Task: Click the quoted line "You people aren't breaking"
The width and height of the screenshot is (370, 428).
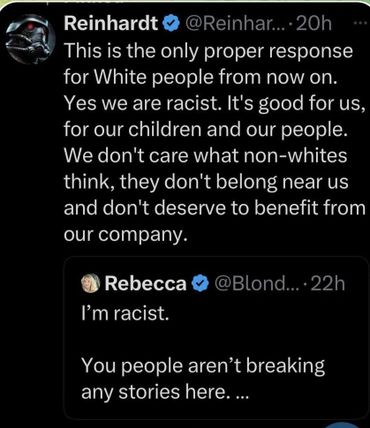Action: pos(203,366)
